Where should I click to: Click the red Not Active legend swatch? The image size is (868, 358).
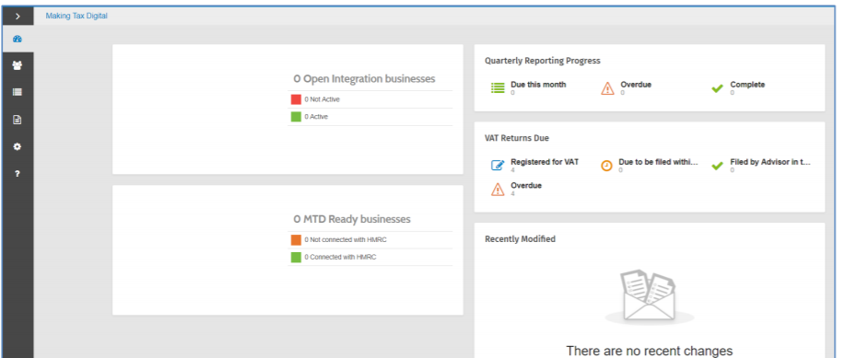(296, 99)
